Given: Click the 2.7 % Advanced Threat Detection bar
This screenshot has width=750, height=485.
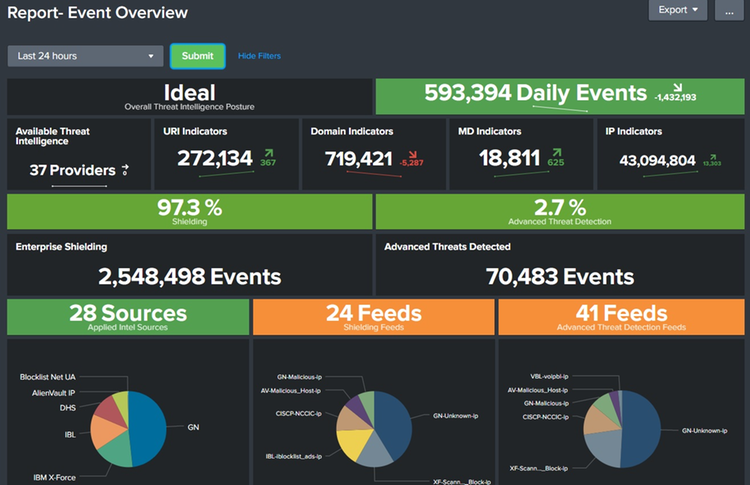Looking at the screenshot, I should [x=559, y=212].
